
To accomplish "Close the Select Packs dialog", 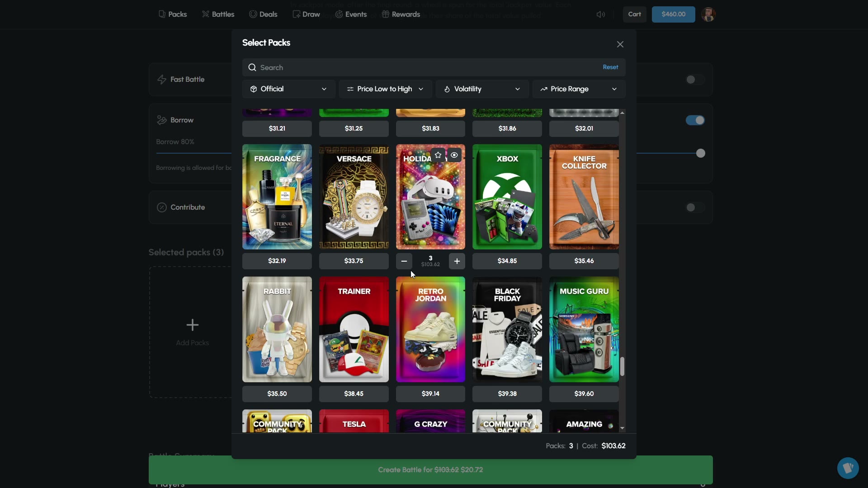I will coord(620,44).
